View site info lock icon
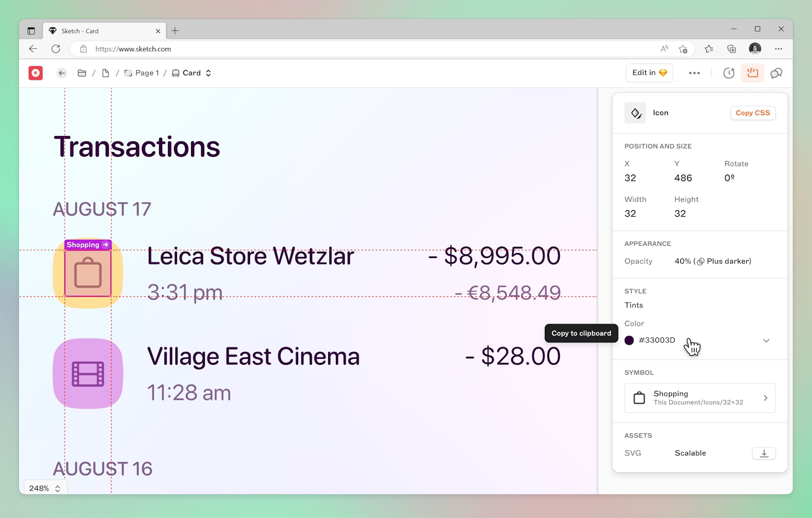The width and height of the screenshot is (812, 518). 83,49
